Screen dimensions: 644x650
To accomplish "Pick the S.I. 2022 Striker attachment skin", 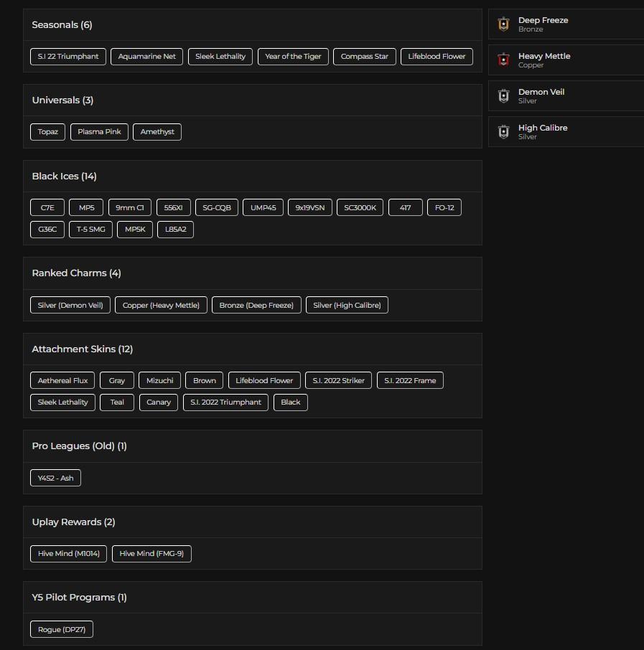I will click(x=338, y=381).
